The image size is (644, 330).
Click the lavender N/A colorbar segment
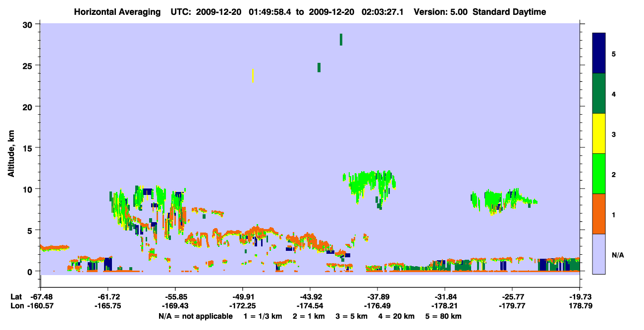tap(599, 254)
